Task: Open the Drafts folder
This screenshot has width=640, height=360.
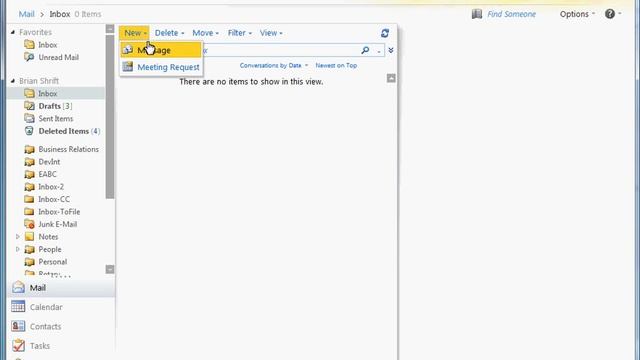Action: pos(55,106)
